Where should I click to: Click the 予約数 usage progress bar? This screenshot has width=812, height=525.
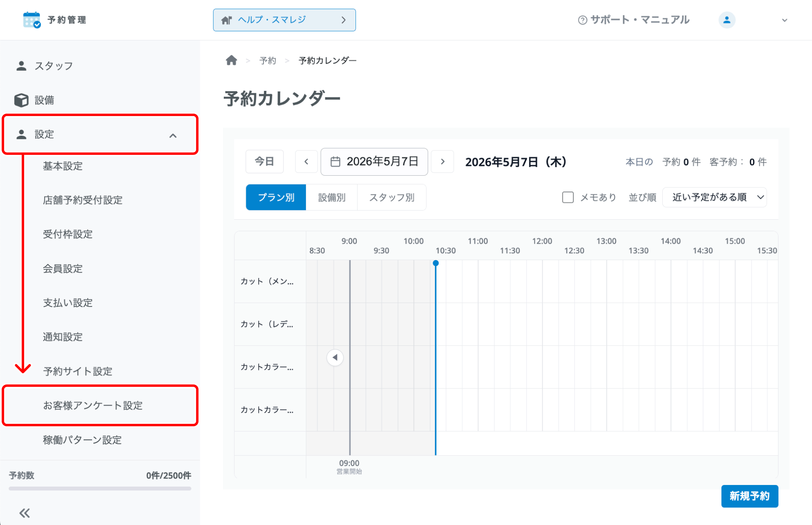[100, 489]
